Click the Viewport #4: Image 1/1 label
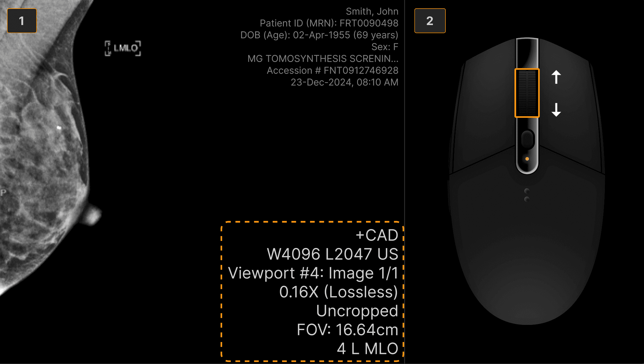644x364 pixels. pyautogui.click(x=313, y=273)
